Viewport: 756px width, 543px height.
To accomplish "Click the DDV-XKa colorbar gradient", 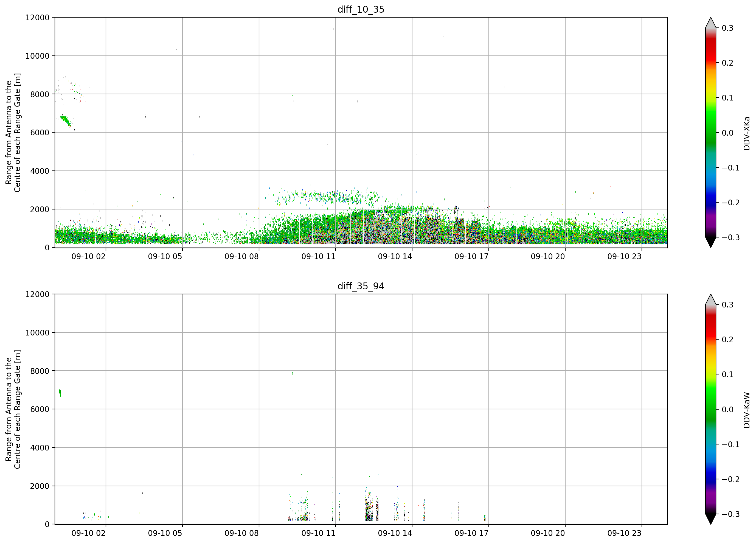I will [x=711, y=132].
